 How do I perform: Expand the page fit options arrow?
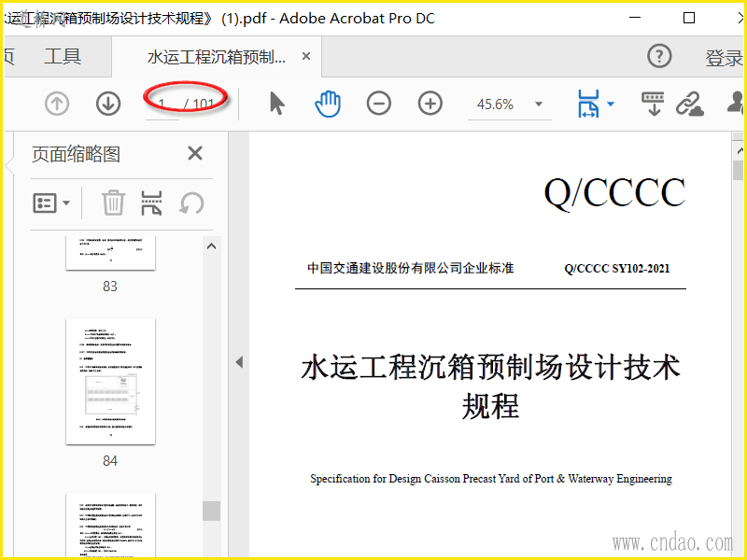tap(611, 104)
